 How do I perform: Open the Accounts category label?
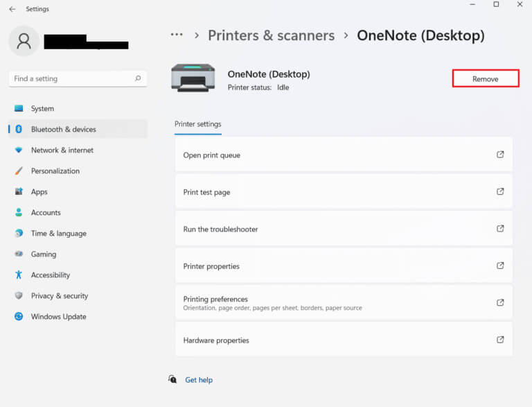tap(46, 213)
